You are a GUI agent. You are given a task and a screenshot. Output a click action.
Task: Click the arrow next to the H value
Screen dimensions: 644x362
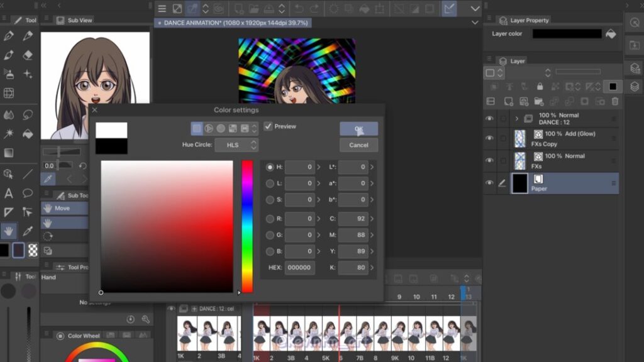point(319,167)
